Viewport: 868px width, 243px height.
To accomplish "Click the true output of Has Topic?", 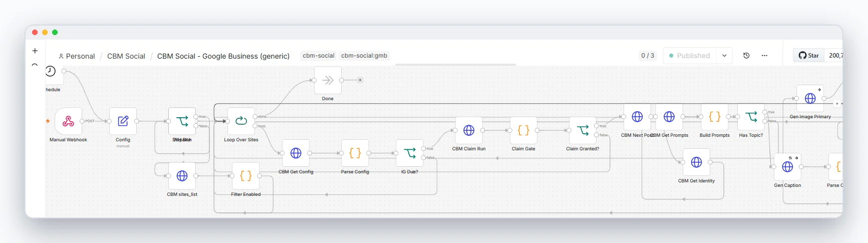I will click(765, 112).
